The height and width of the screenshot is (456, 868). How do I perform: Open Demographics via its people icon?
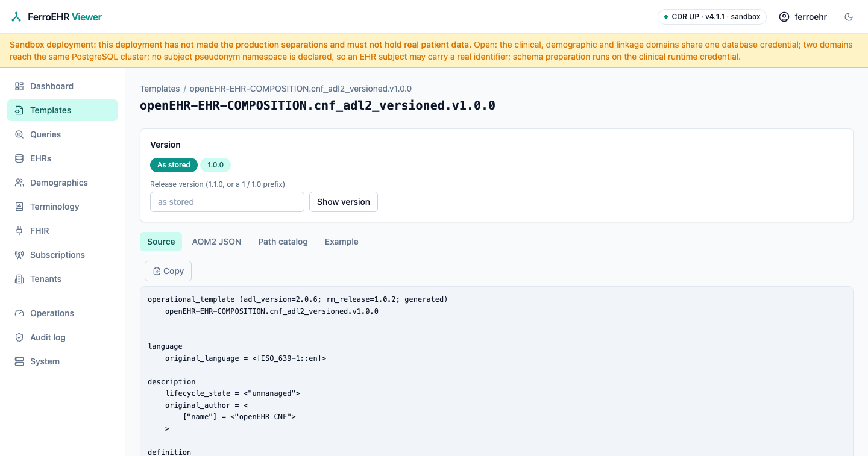(19, 183)
